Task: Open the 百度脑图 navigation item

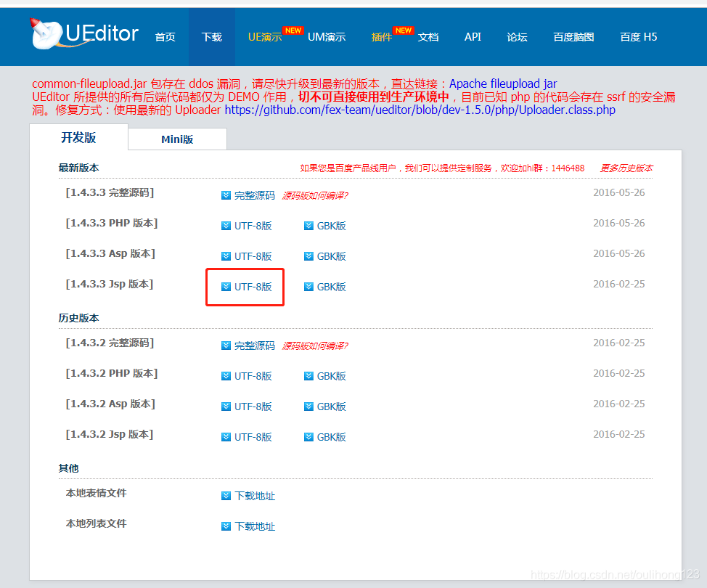Action: (x=573, y=37)
